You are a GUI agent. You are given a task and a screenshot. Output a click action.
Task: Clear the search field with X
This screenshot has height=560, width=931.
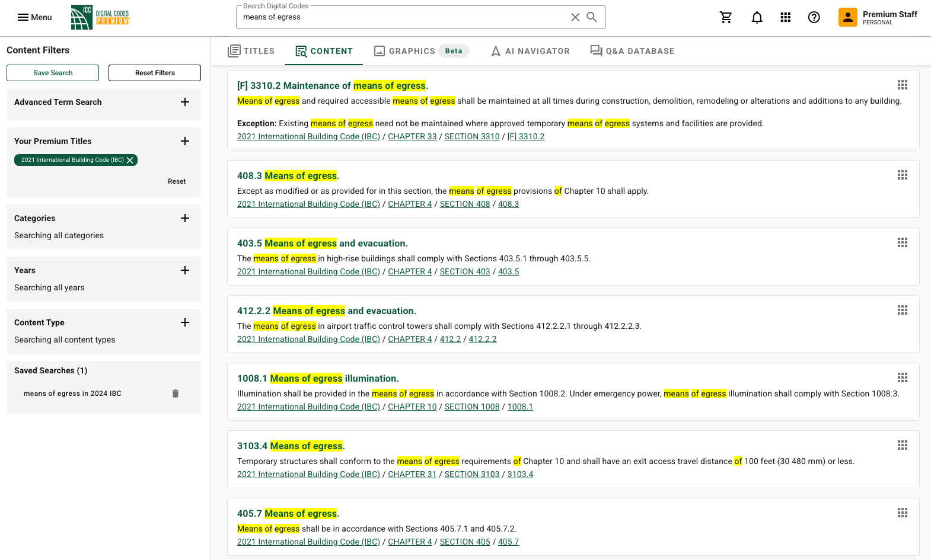(x=575, y=17)
